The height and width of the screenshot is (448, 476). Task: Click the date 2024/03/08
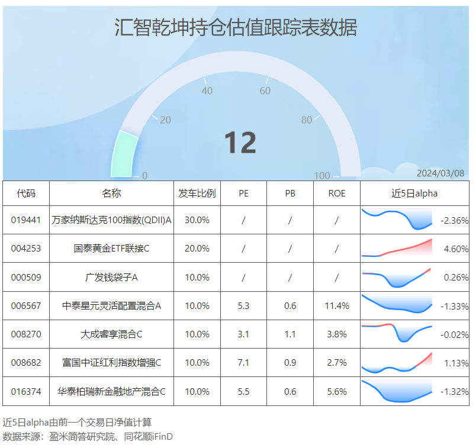click(440, 173)
